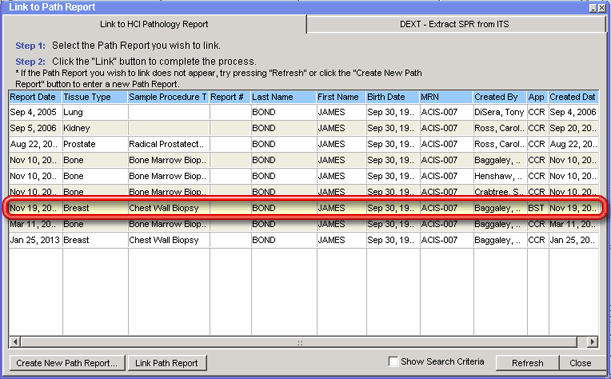Image resolution: width=611 pixels, height=379 pixels.
Task: Sort by Created Date column header
Action: tap(574, 97)
